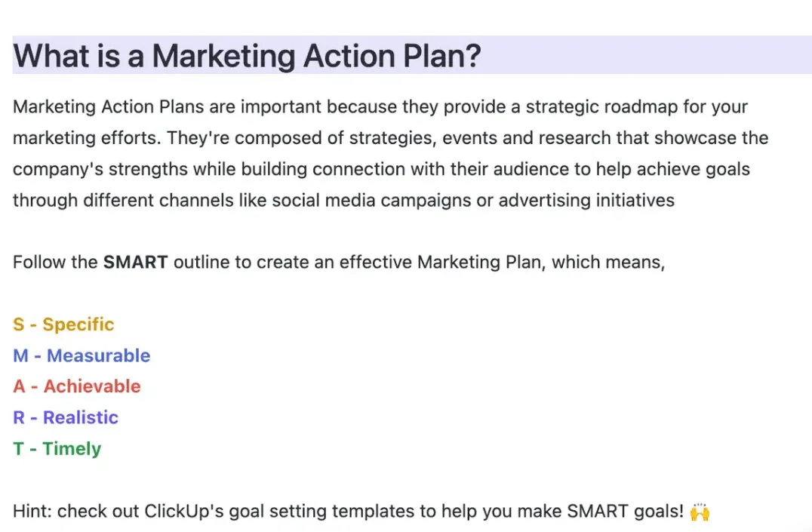The width and height of the screenshot is (812, 532).
Task: Click the highlighted heading background on the right
Action: [647, 55]
